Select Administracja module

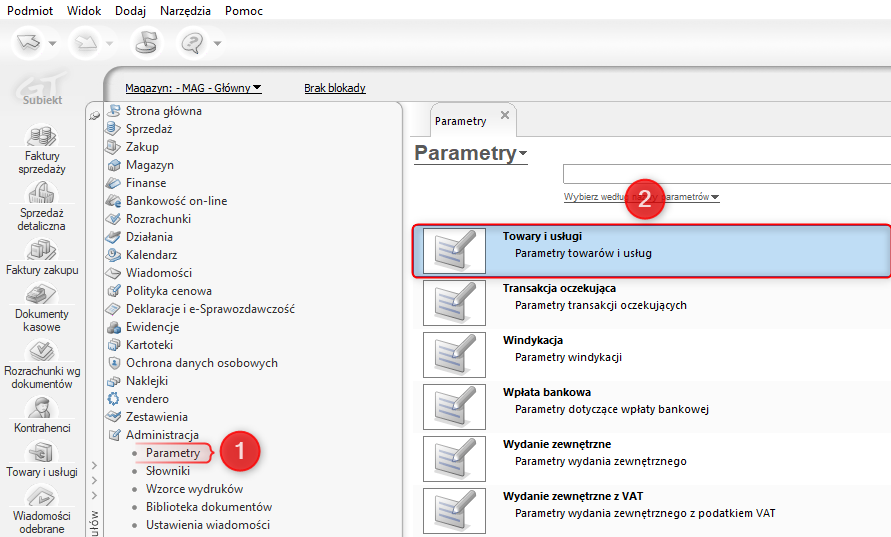point(163,435)
